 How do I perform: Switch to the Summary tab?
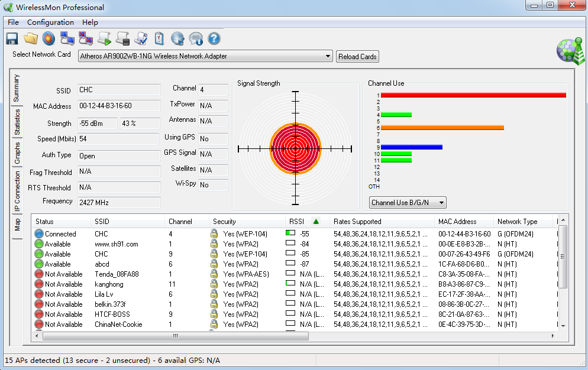[x=17, y=88]
